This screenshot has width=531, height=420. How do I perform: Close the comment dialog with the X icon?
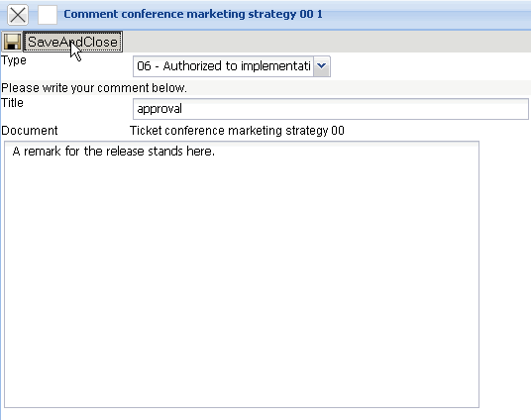point(18,15)
